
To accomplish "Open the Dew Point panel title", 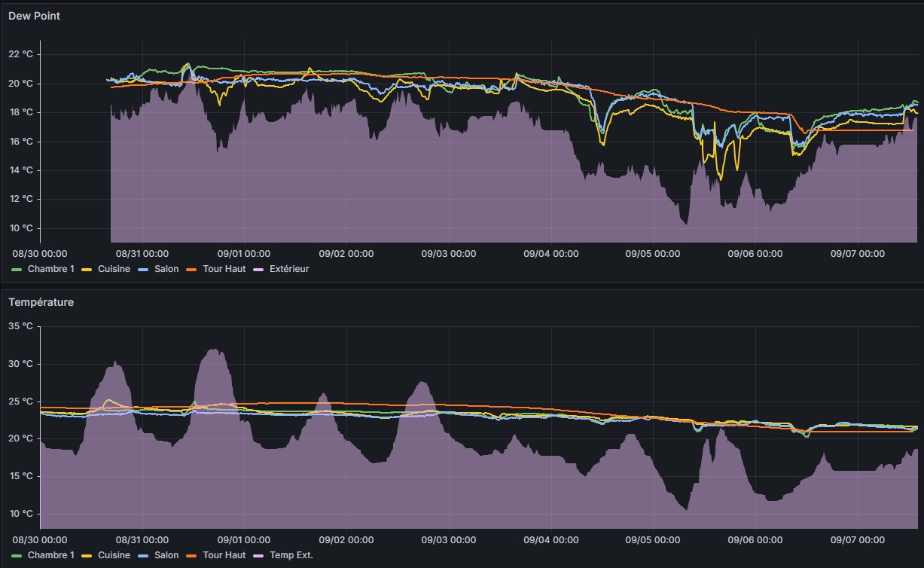I will (34, 16).
